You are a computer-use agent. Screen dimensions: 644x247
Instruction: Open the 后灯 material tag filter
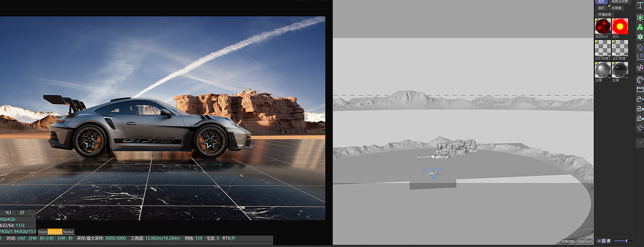click(601, 2)
